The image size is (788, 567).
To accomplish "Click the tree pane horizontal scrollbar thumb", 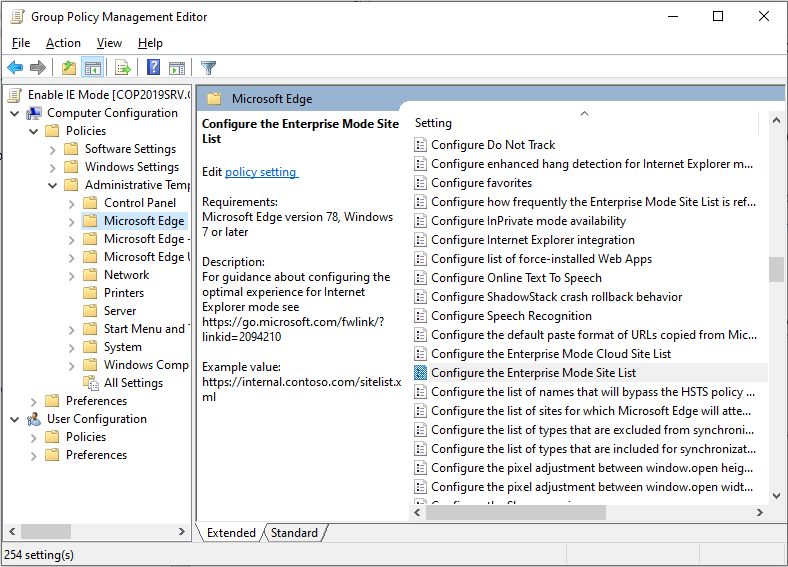I will (x=46, y=531).
